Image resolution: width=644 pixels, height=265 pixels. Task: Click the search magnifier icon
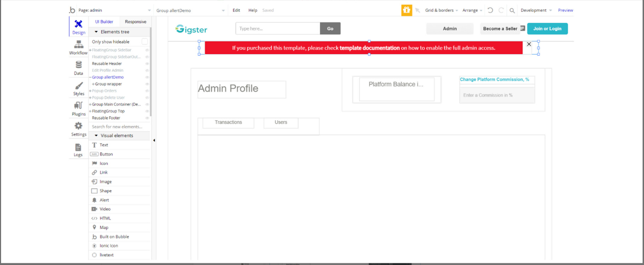(x=512, y=11)
